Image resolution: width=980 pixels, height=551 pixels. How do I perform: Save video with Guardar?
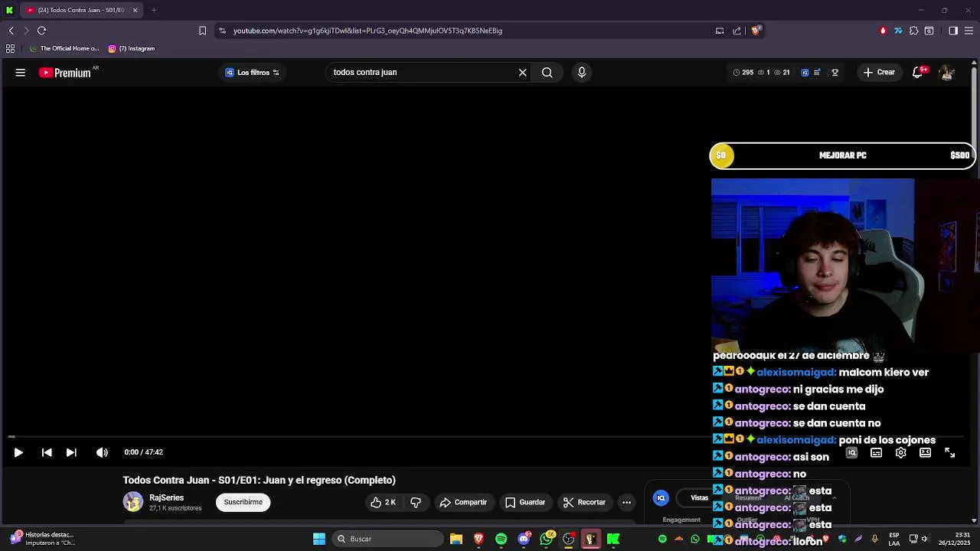click(x=525, y=502)
